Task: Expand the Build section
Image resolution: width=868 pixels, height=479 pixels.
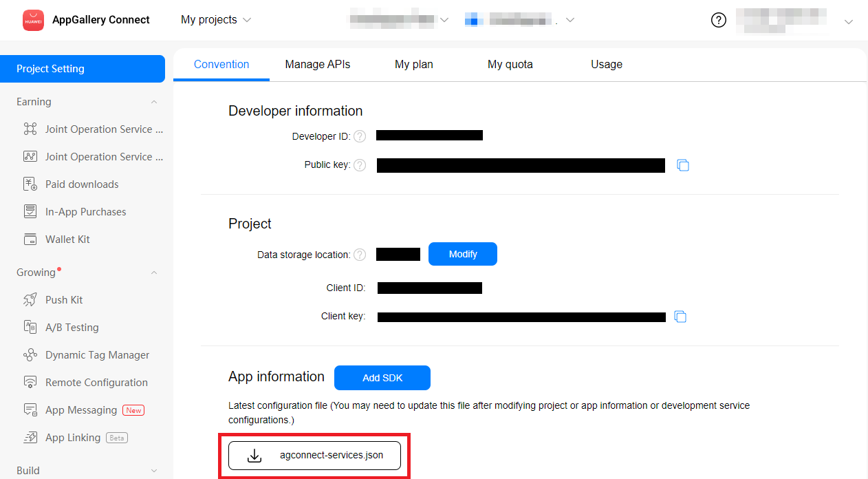Action: tap(154, 471)
